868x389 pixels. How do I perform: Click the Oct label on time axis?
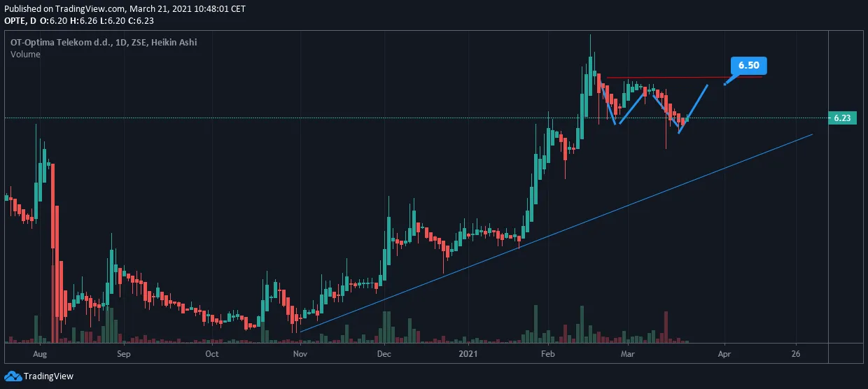[x=212, y=354]
